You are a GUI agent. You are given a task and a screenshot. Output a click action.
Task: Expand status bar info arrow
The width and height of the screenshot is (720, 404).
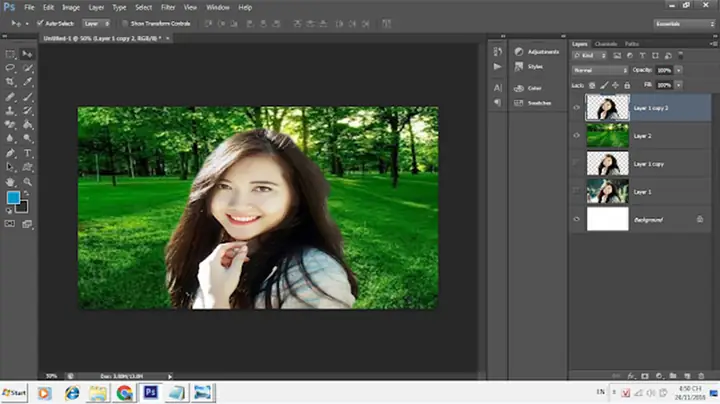(170, 376)
